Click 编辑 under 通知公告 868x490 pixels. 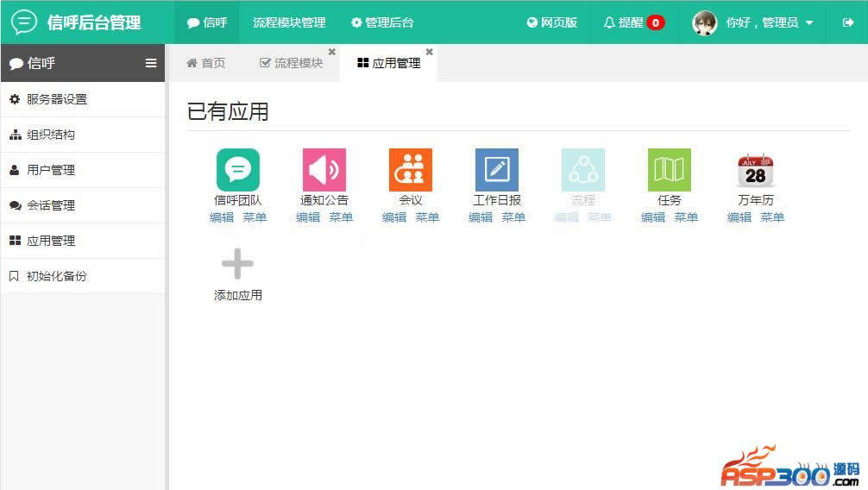point(308,217)
